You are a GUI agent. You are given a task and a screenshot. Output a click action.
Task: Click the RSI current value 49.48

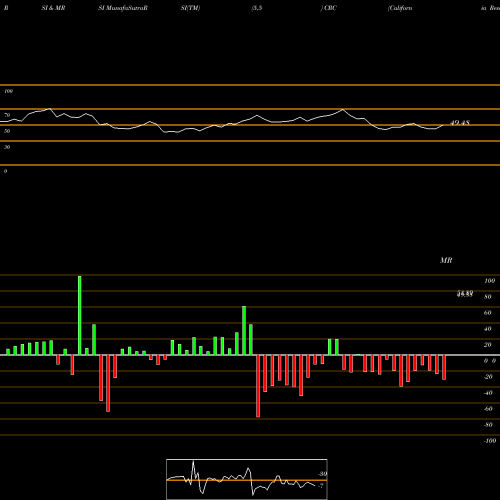[x=460, y=123]
